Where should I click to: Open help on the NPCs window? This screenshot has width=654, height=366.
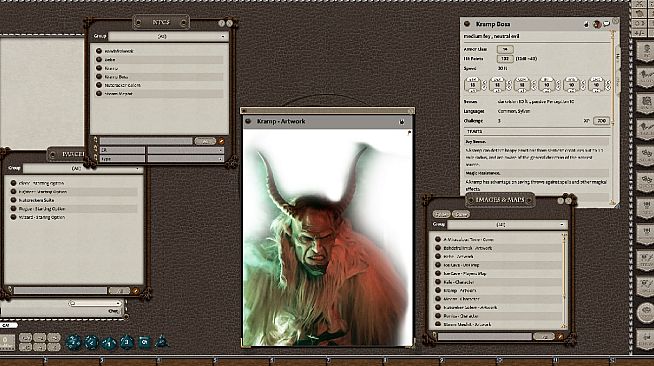221,23
